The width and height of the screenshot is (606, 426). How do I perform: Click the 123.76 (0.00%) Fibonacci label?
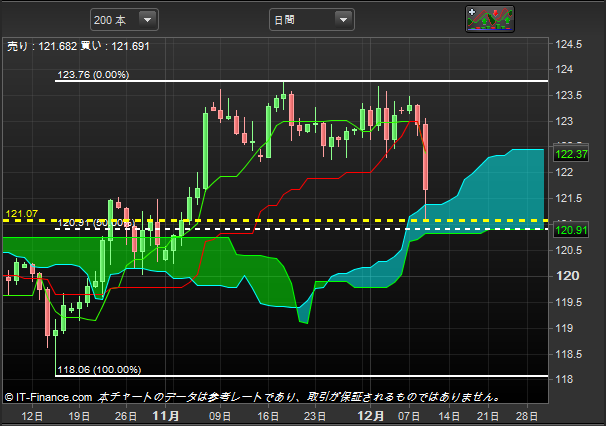[93, 75]
